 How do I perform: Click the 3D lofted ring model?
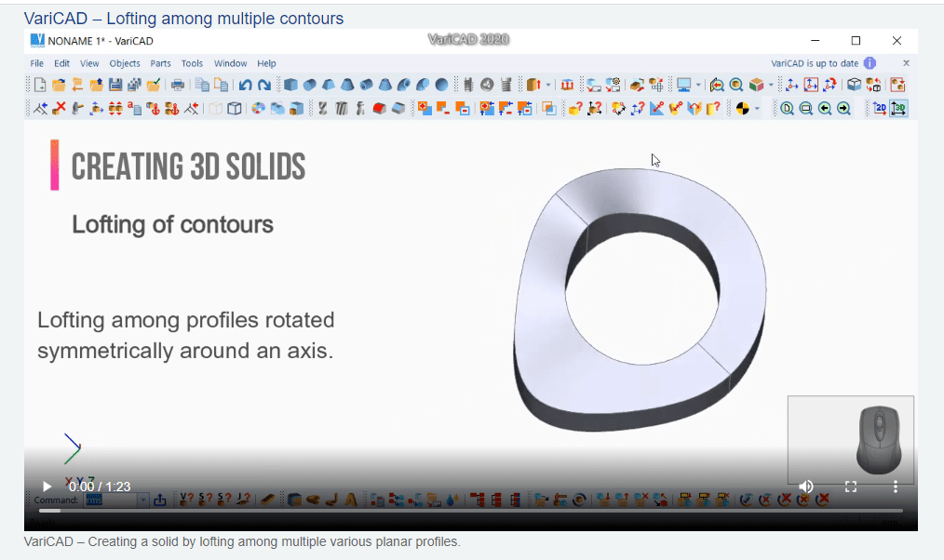click(641, 299)
